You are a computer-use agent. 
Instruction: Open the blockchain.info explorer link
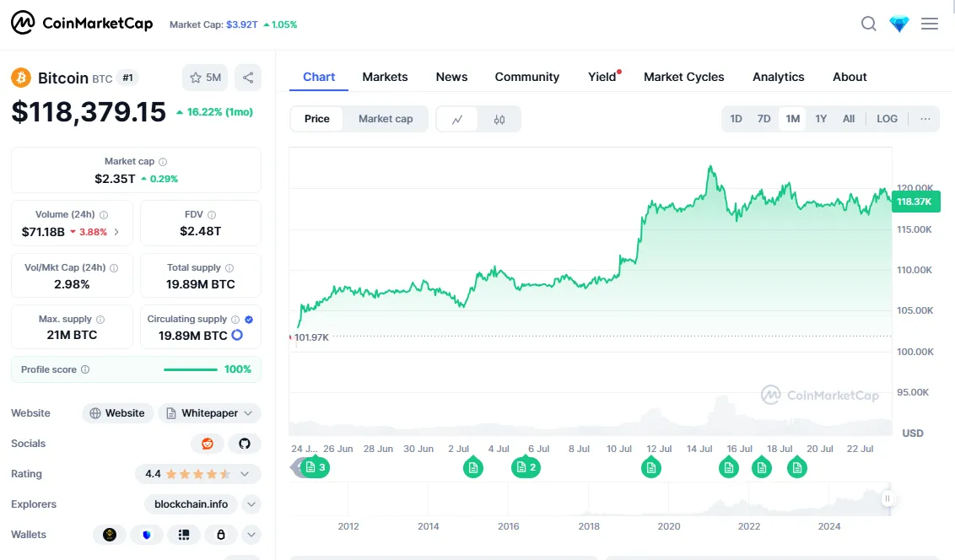coord(192,504)
